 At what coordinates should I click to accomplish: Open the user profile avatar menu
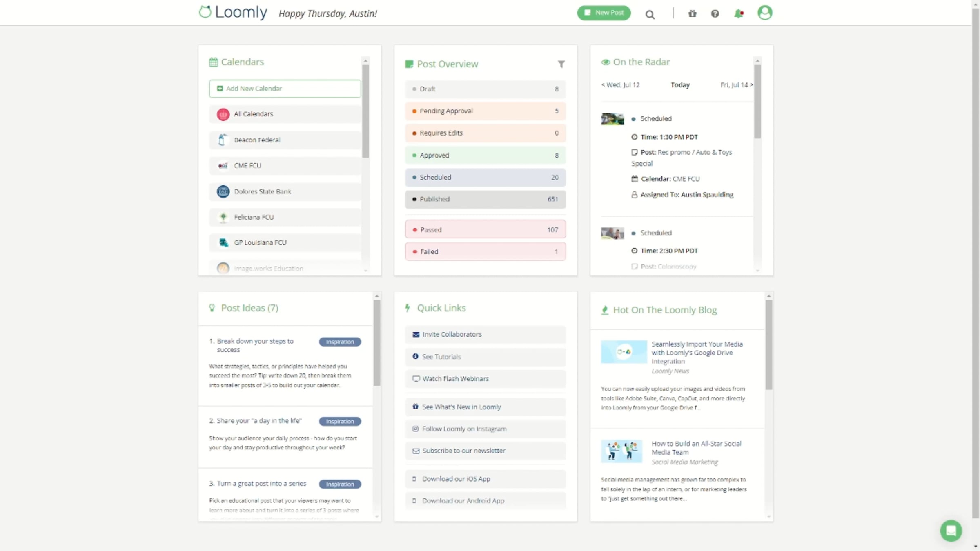tap(764, 13)
